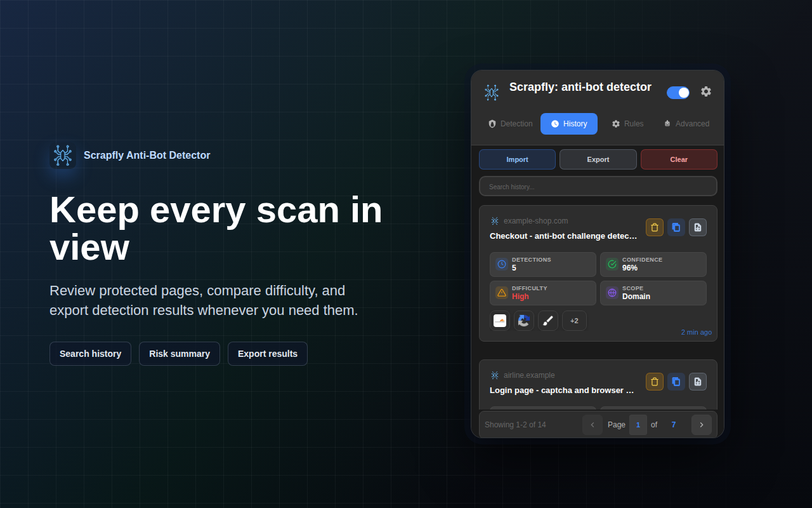
Task: Jump to last page 7
Action: [x=674, y=425]
